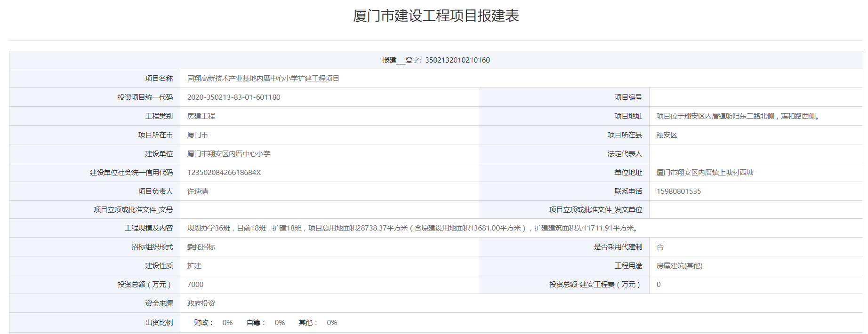Screen dimensions: 868x334
Task: Click the 财政： percentage label
Action: [204, 323]
